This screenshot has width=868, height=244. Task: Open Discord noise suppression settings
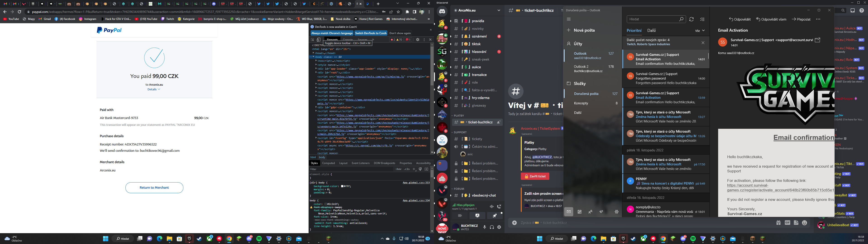(x=492, y=206)
